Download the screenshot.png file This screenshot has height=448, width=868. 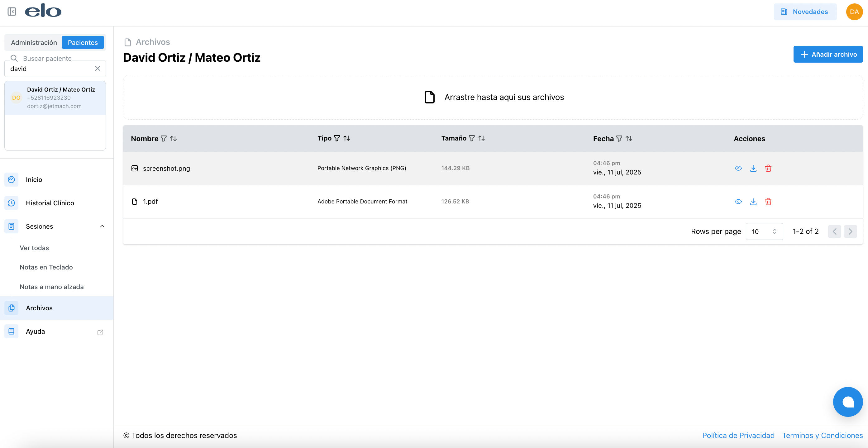coord(753,168)
